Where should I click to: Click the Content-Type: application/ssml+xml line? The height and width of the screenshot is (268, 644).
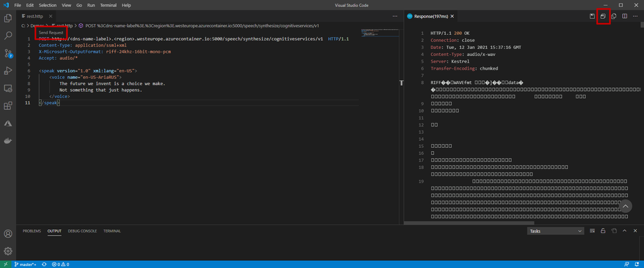83,45
